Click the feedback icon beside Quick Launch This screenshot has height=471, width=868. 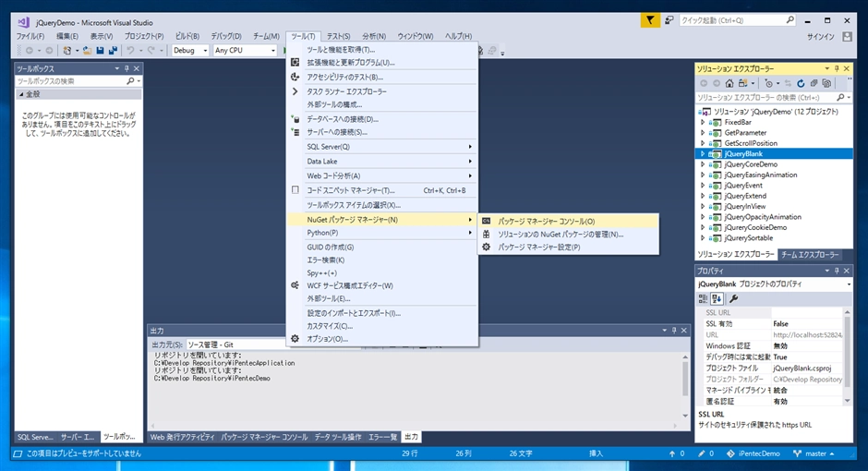[669, 20]
